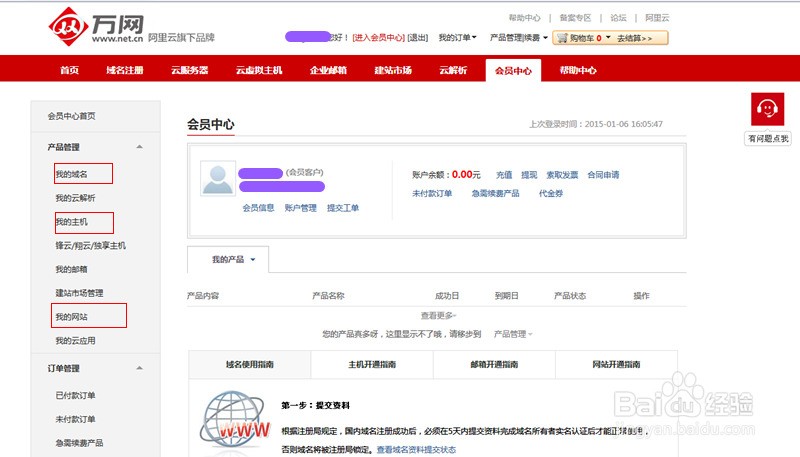Open 已付款订单 in sidebar

(76, 395)
